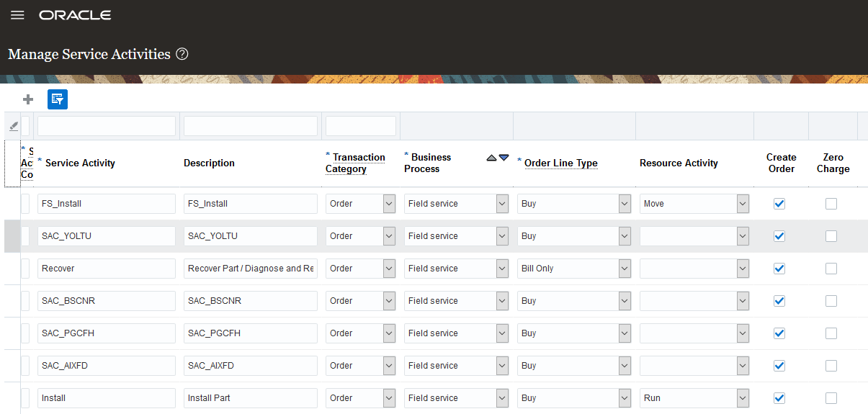The height and width of the screenshot is (414, 868).
Task: Click the Description filter field
Action: 250,126
